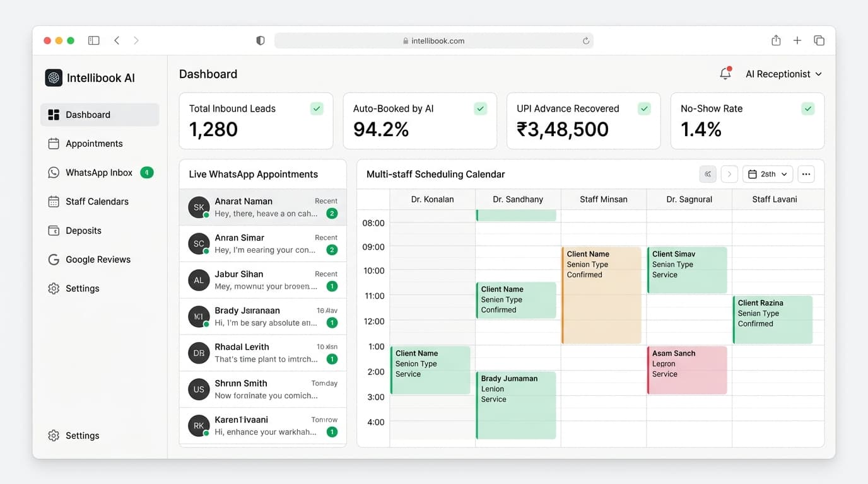Reload the page with the refresh icon
The width and height of the screenshot is (868, 484).
click(585, 41)
